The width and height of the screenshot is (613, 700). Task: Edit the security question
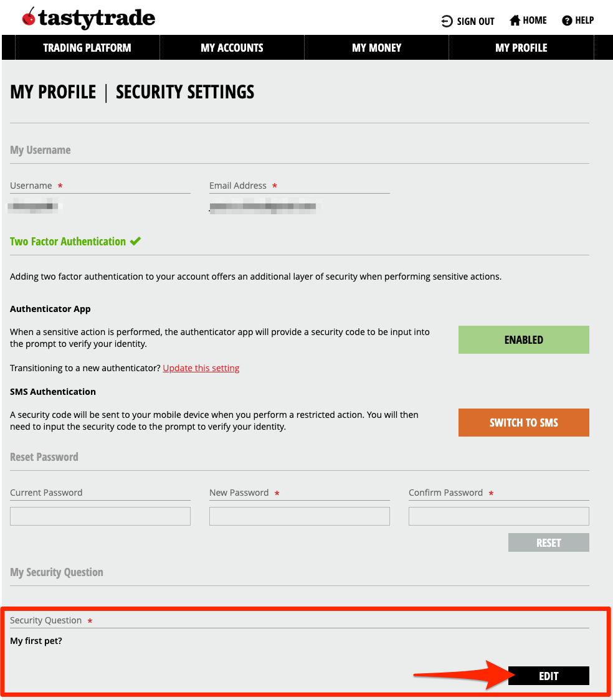click(x=548, y=676)
